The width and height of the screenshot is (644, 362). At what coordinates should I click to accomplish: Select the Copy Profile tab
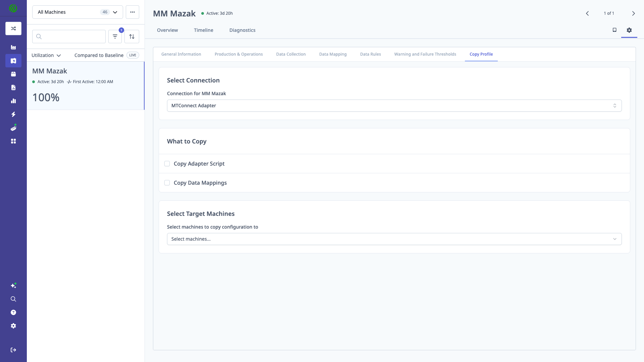click(x=481, y=54)
